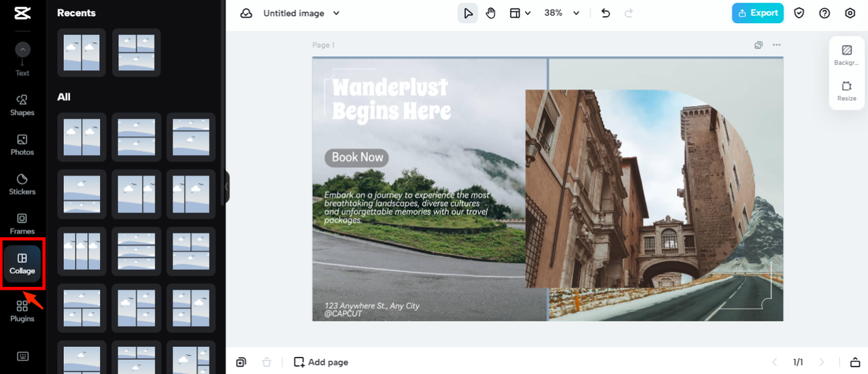Viewport: 868px width, 374px height.
Task: Choose two equal rows layout under All
Action: [136, 137]
